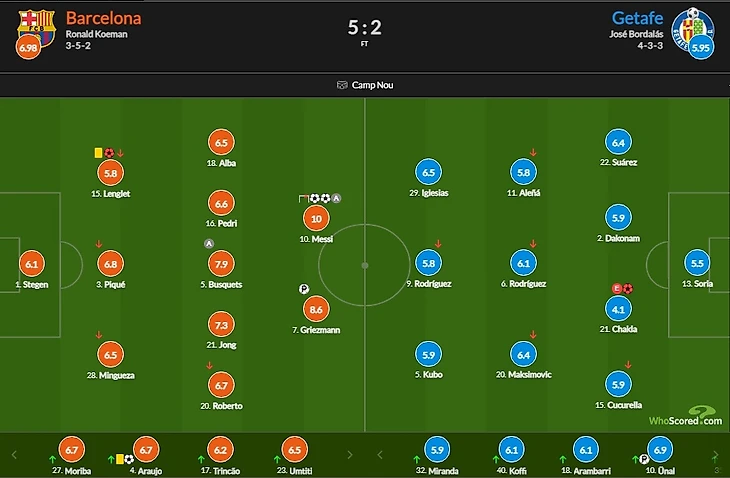Select substitute Moriba's 6.7 rating
The height and width of the screenshot is (478, 730).
(x=71, y=450)
